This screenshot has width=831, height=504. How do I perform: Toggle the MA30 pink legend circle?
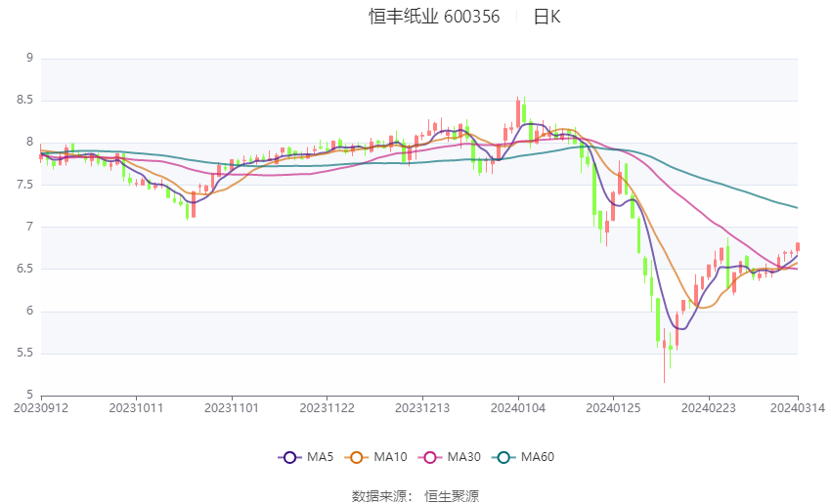[430, 457]
